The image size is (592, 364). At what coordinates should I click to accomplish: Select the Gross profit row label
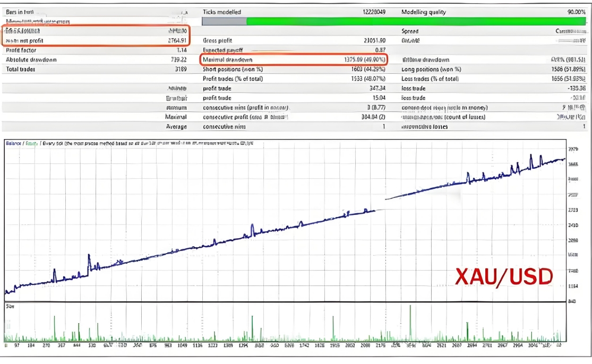(218, 40)
